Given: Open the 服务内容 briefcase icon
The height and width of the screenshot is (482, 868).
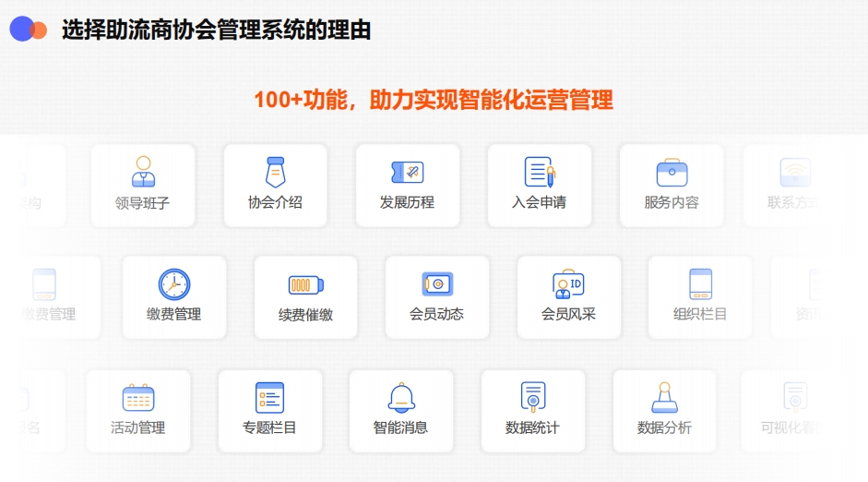Looking at the screenshot, I should 672,173.
